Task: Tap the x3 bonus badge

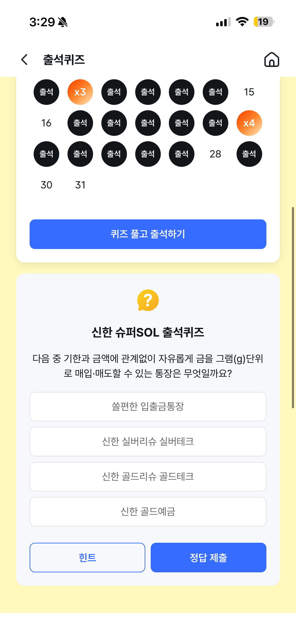Action: pos(80,92)
